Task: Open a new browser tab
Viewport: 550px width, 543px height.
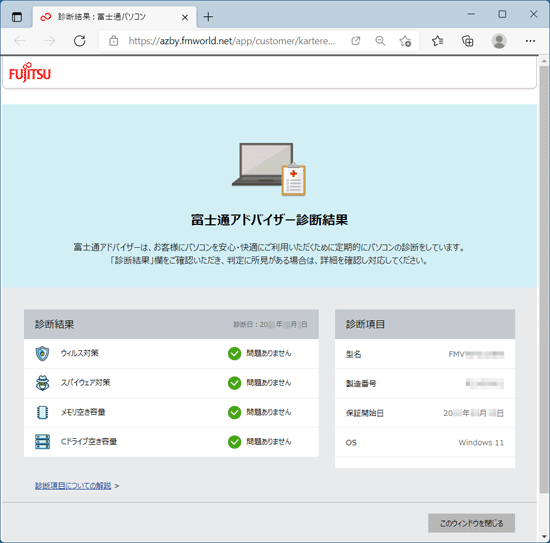Action: point(208,17)
